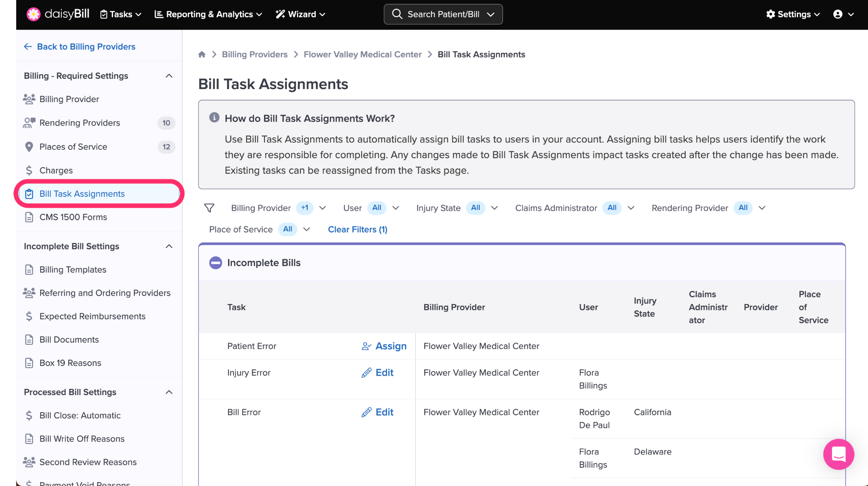Open the chat support bubble

pyautogui.click(x=838, y=454)
